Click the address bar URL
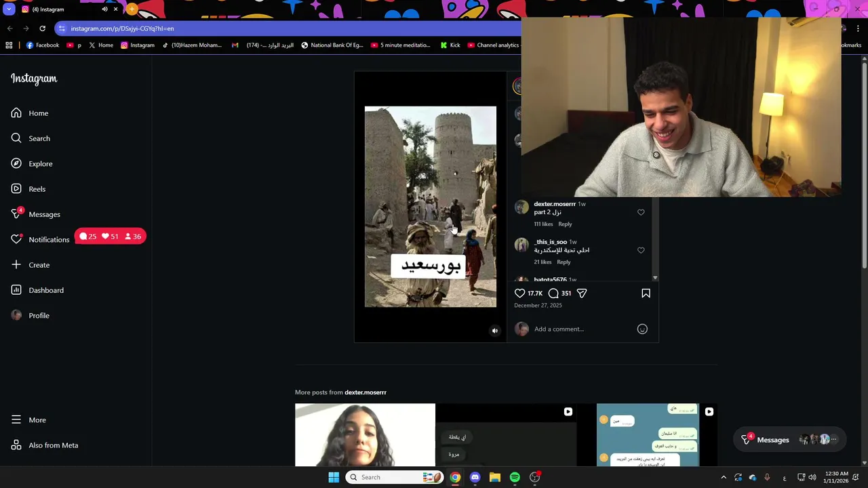868x488 pixels. pos(122,28)
